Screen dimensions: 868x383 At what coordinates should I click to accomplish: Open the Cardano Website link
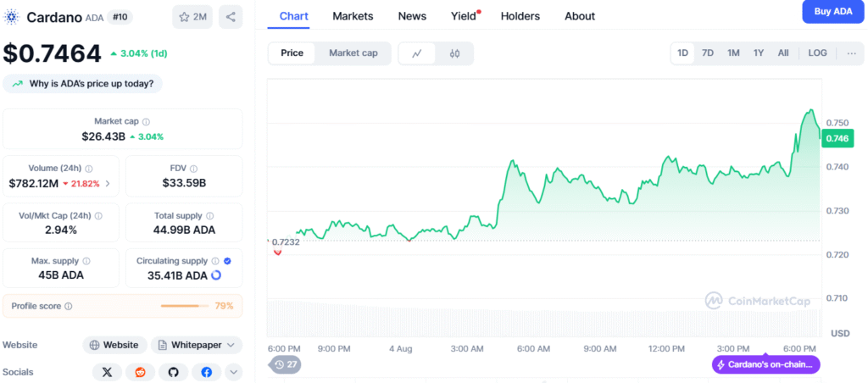click(114, 345)
